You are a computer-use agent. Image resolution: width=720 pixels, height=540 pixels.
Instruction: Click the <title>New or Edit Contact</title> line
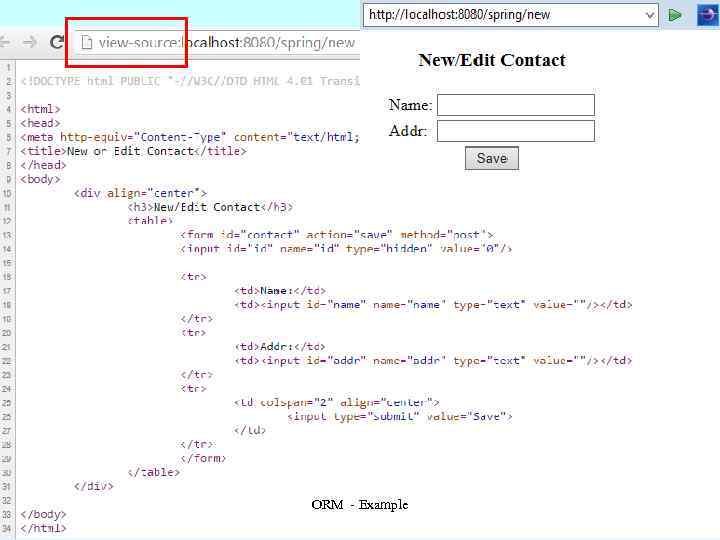(134, 151)
